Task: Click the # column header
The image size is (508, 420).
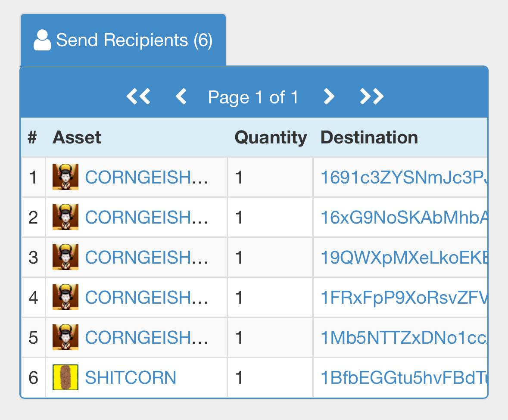Action: click(x=32, y=137)
